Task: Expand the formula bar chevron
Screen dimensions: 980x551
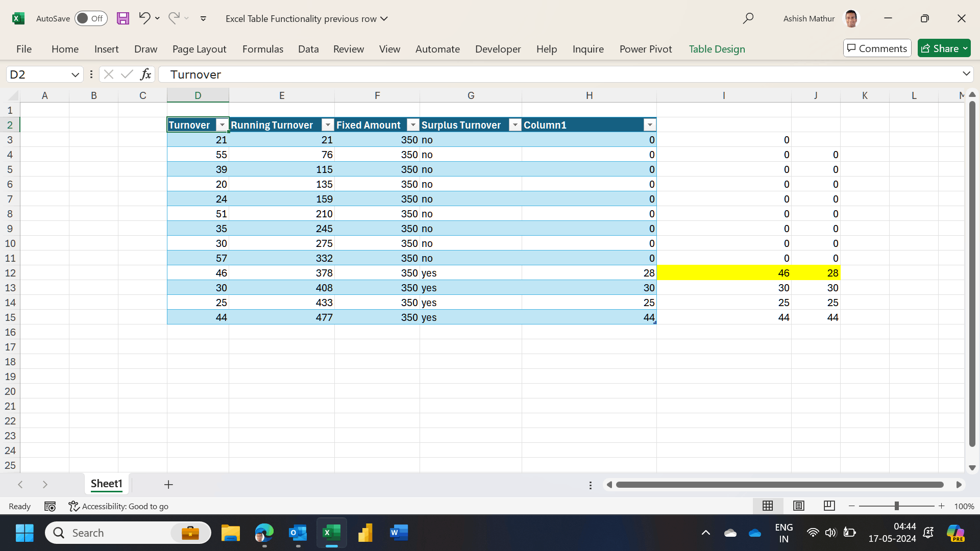Action: tap(966, 74)
